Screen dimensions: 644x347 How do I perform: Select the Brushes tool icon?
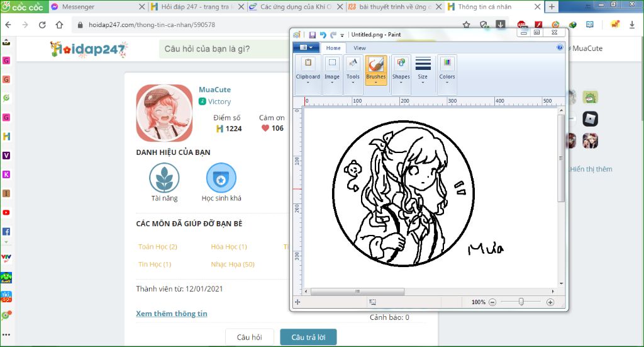pos(376,64)
